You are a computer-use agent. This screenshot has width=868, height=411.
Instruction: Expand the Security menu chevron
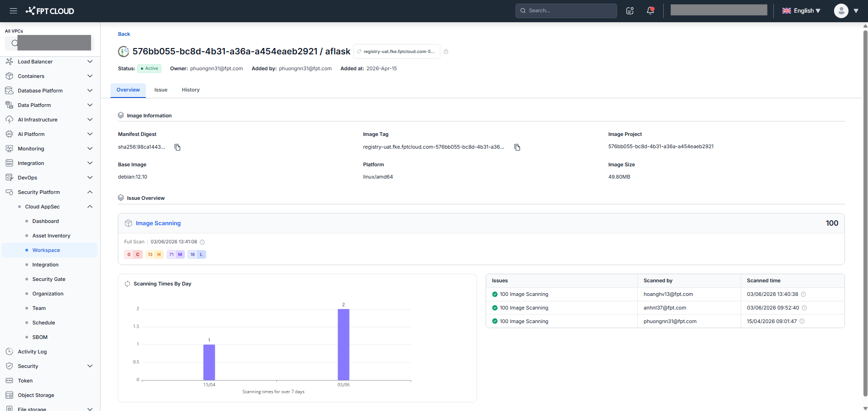point(90,366)
